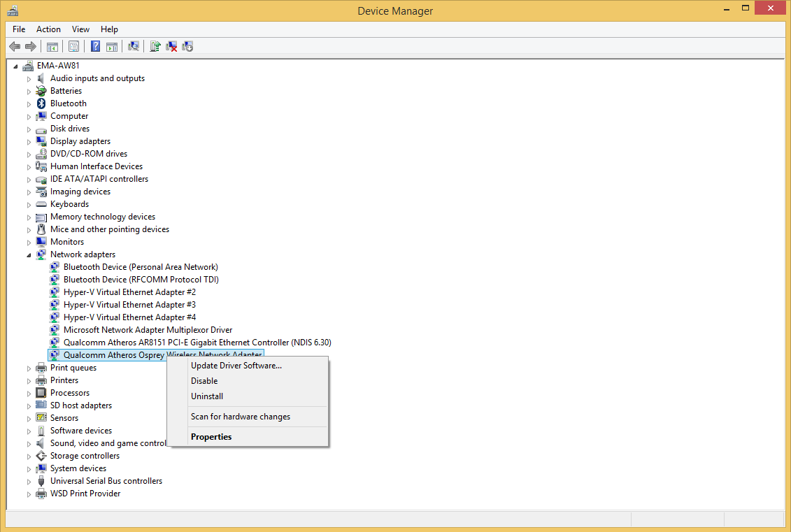791x532 pixels.
Task: Collapse the Network adapters category
Action: [29, 254]
